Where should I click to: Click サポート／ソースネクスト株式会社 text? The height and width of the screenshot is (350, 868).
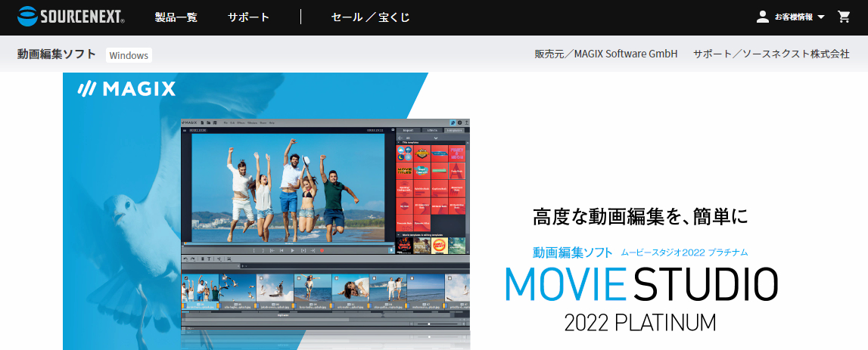pos(771,54)
